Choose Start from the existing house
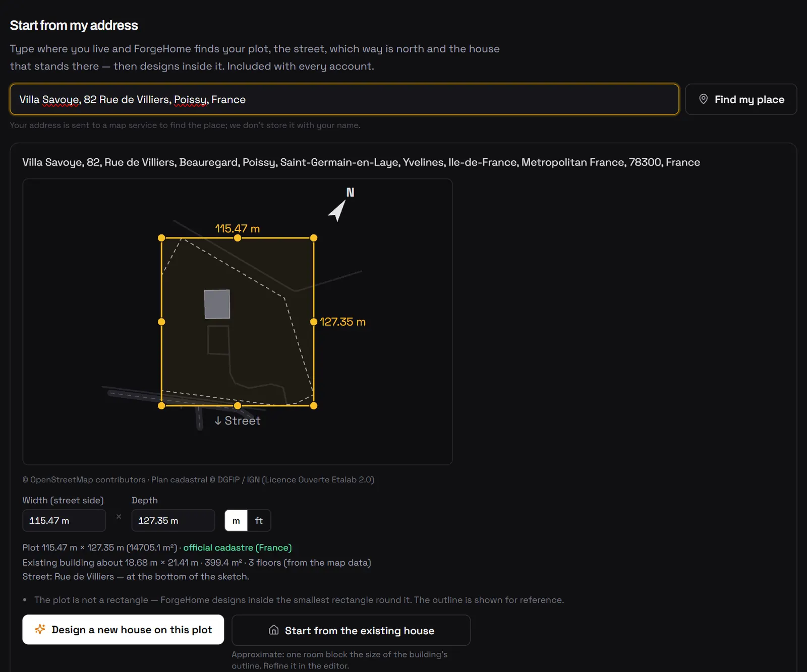 [x=351, y=630]
